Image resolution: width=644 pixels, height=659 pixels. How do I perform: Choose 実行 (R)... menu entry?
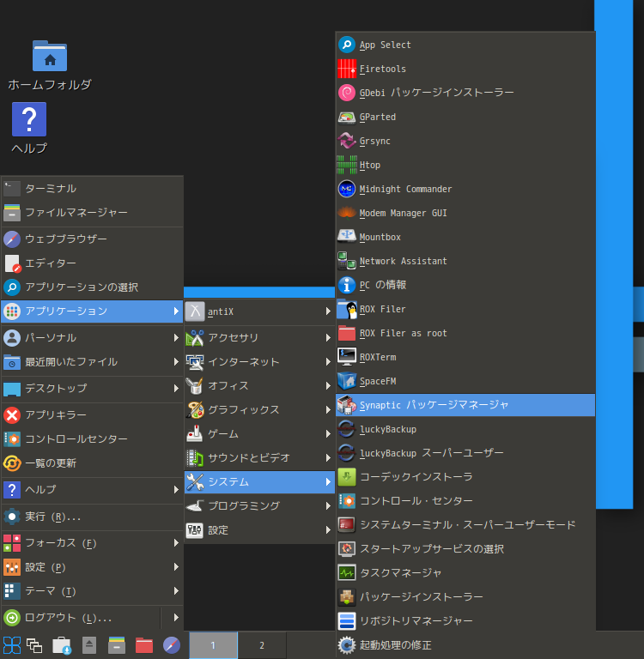click(x=92, y=517)
